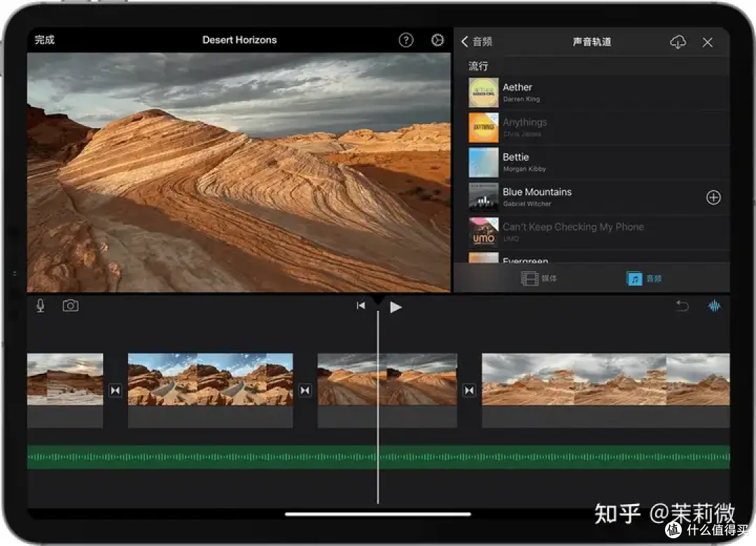Select the Aether soundtrack by Darren King
Viewport: 756px width, 546px height.
click(598, 92)
